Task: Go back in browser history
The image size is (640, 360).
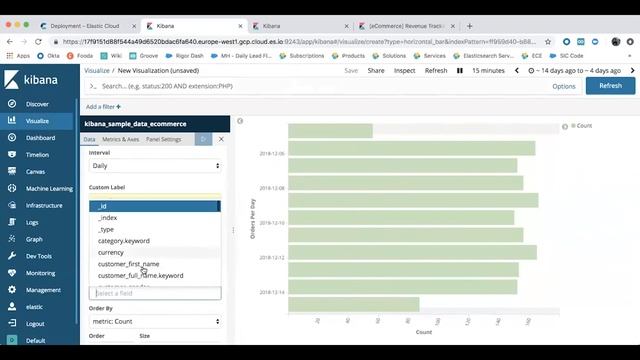Action: 10,42
